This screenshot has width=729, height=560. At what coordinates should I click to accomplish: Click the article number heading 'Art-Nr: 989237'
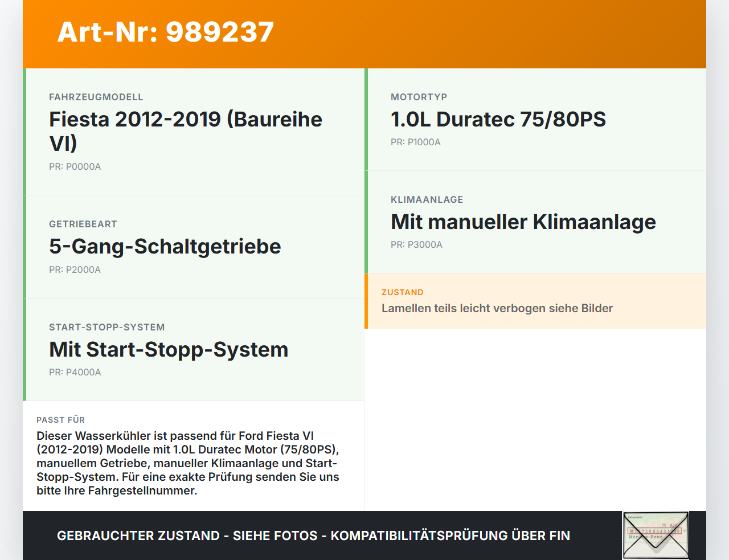(x=166, y=32)
